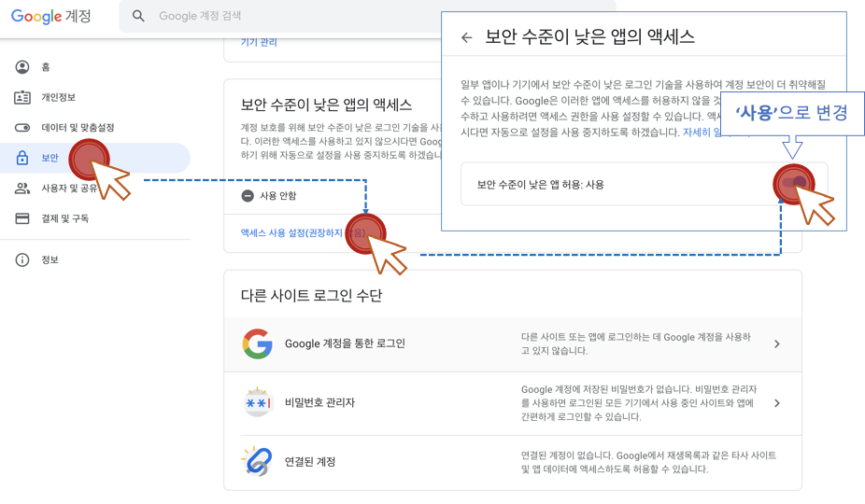Click the back arrow in 보안 수준이 낮은 앱의 액세스
Screen dimensions: 865x504
[467, 37]
